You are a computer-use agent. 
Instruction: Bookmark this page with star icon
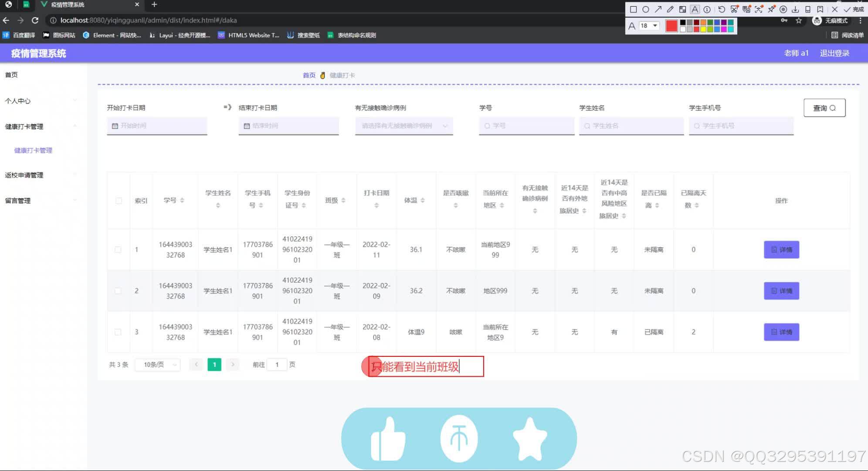799,20
